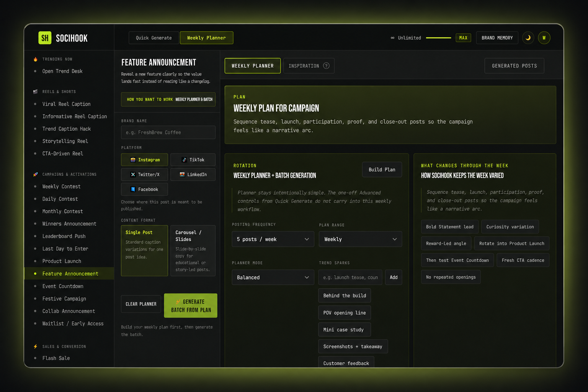
Task: Choose Single Post content format
Action: point(144,251)
